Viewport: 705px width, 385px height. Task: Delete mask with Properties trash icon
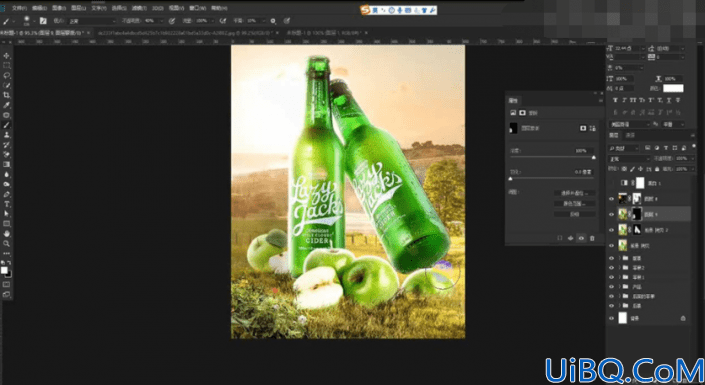(x=592, y=238)
